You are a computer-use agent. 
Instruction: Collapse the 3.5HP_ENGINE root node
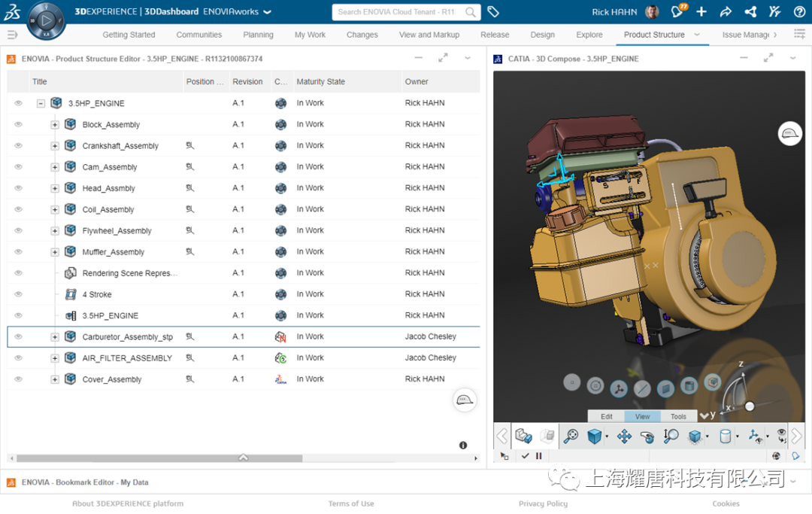(41, 104)
